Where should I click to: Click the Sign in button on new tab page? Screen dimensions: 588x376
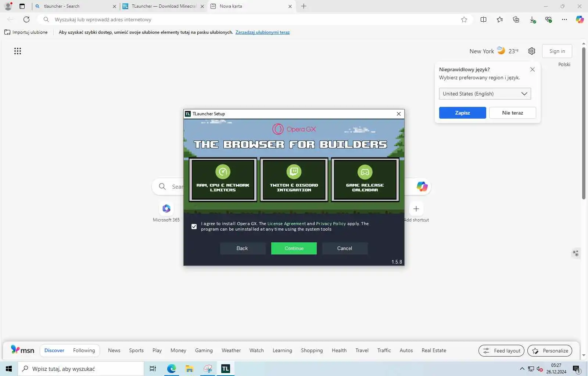(x=557, y=51)
